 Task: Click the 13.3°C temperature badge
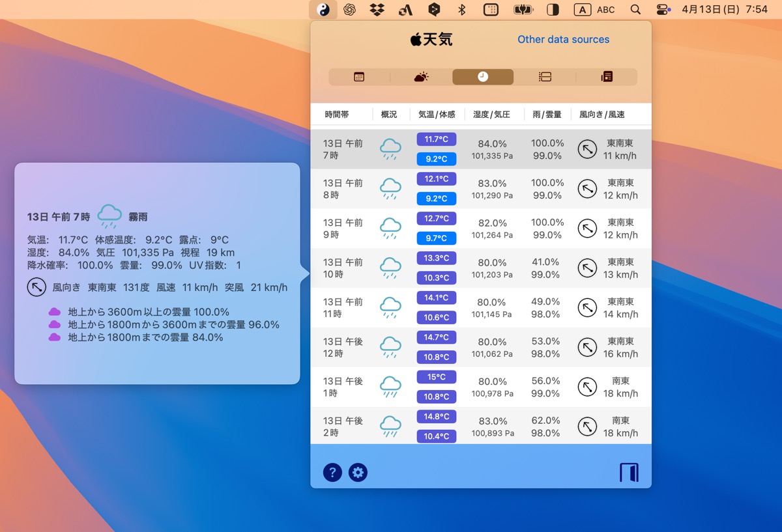coord(437,259)
